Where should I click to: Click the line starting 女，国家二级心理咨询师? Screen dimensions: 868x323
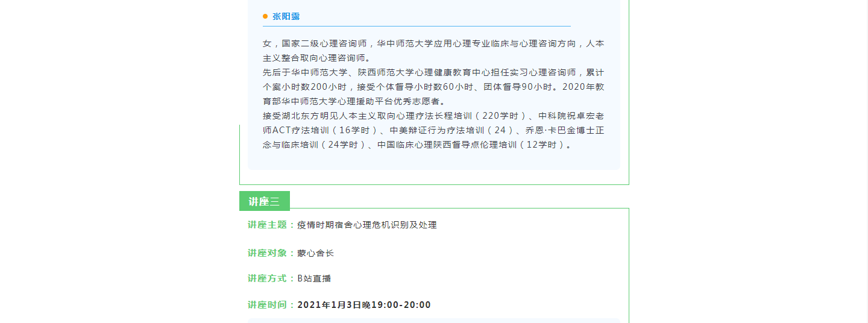click(433, 43)
